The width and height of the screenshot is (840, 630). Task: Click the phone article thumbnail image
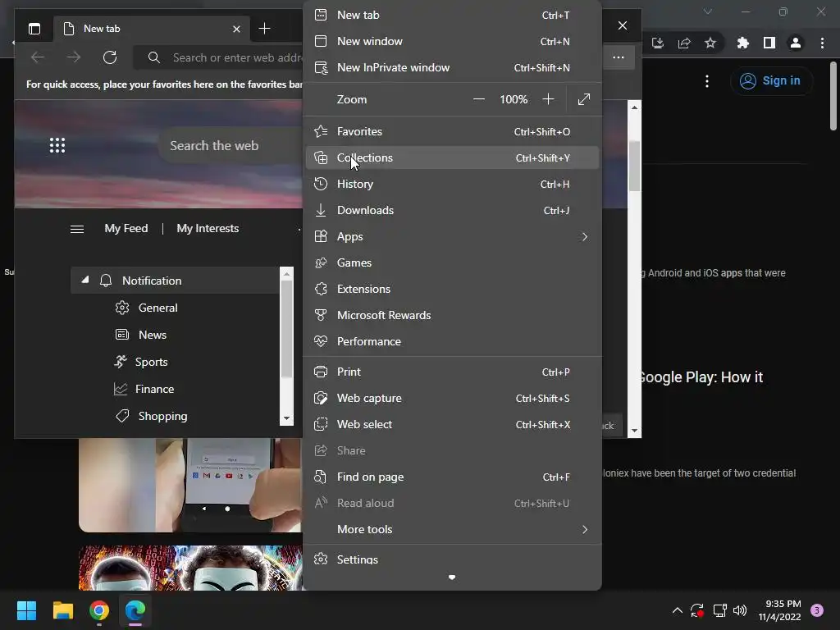pyautogui.click(x=190, y=485)
